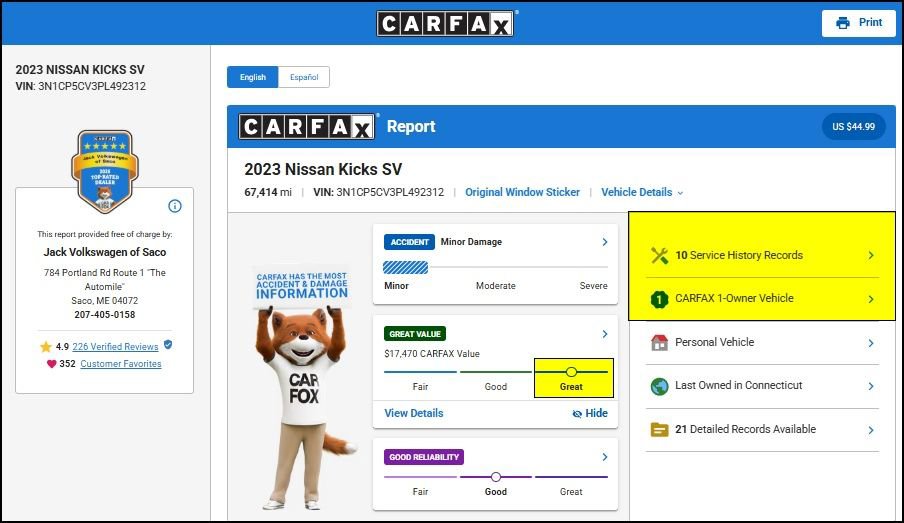Screen dimensions: 904x523
Task: Click the verified checkmark shield icon
Action: 168,345
